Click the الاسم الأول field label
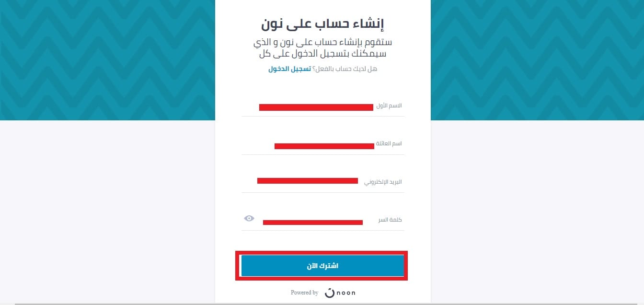644x305 pixels. tap(389, 106)
